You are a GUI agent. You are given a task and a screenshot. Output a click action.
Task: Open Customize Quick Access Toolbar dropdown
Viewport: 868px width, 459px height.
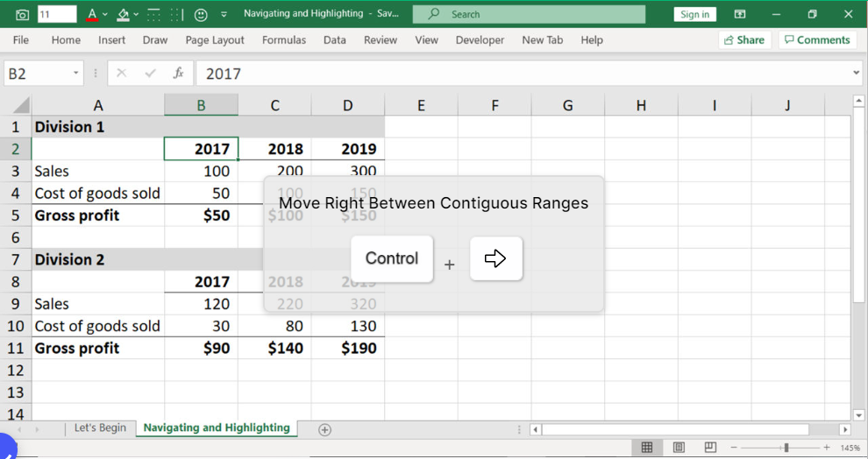coord(224,14)
